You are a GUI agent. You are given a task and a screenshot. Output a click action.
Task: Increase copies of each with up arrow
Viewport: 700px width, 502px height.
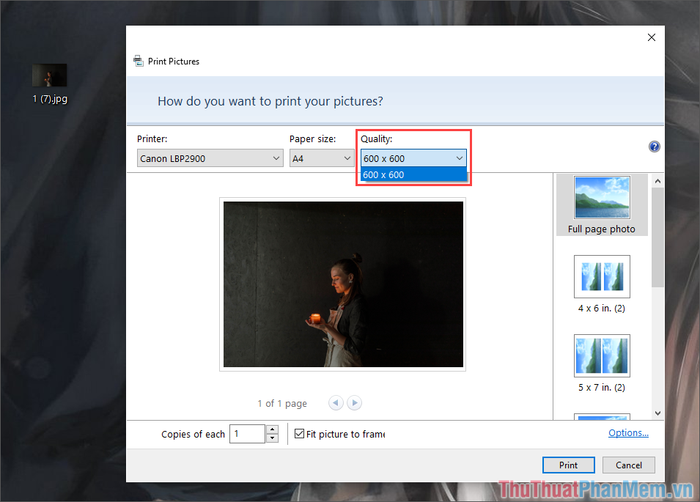tap(272, 429)
